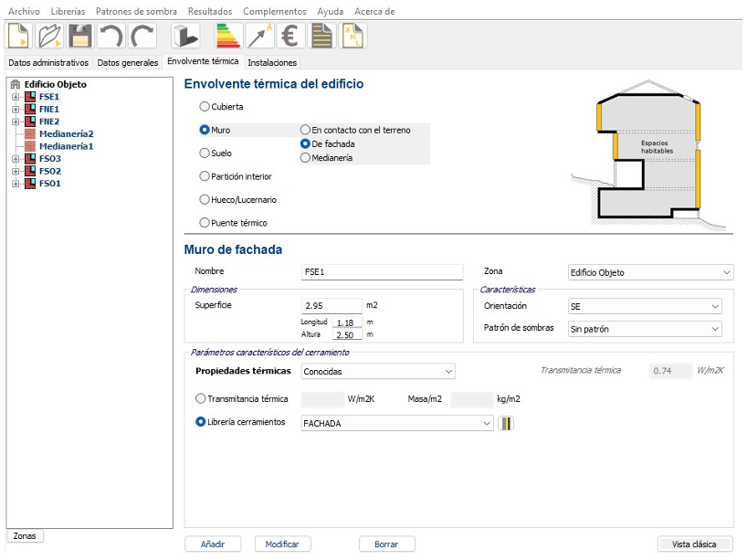Click the save floppy disk icon

(79, 36)
